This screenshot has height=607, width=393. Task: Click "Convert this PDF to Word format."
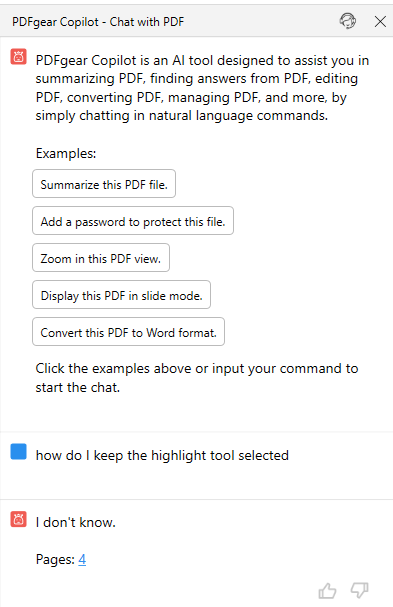[x=128, y=332]
